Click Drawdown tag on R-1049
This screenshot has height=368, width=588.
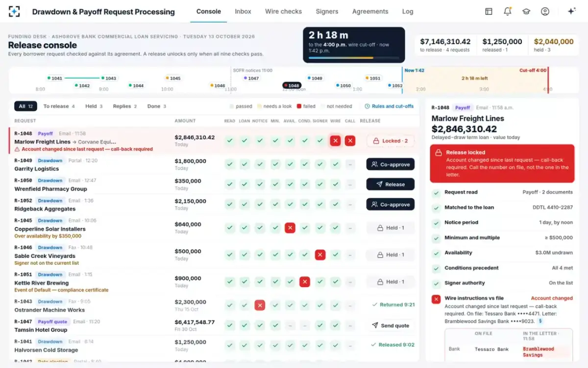pyautogui.click(x=50, y=160)
